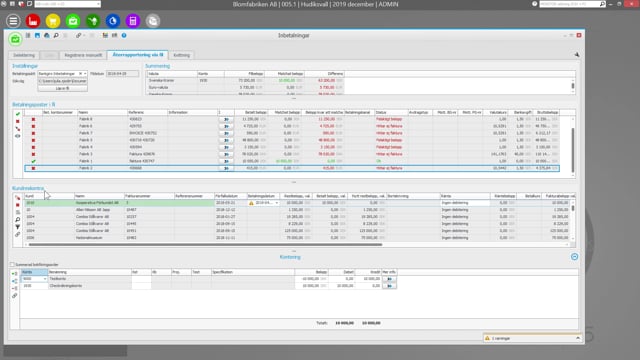This screenshot has height=360, width=640.
Task: Switch to the Kvittning tab
Action: pyautogui.click(x=181, y=55)
